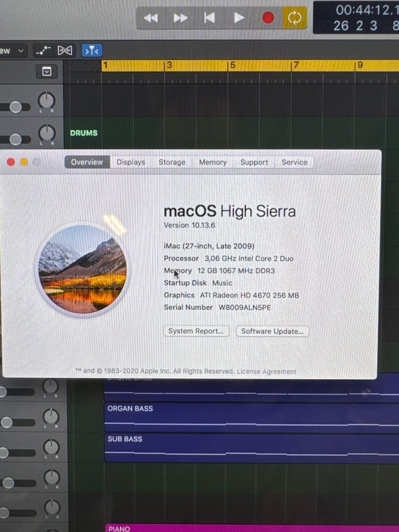Click the pan knob on the DRUMS track

[47, 133]
